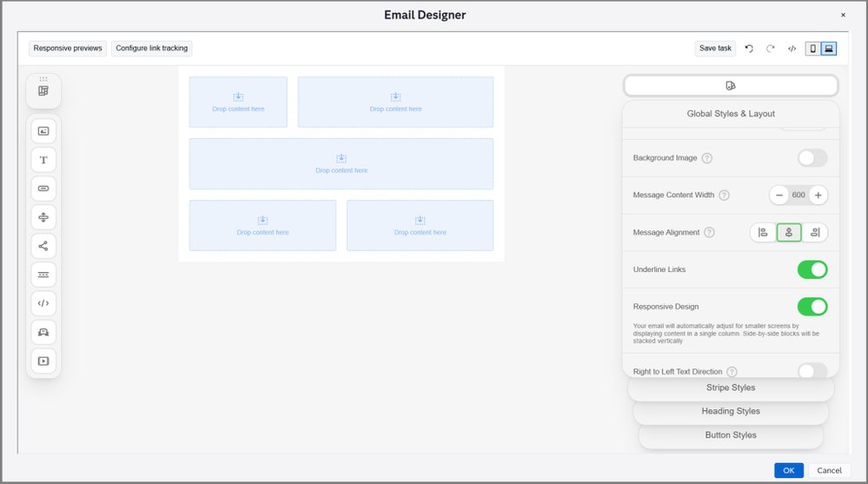
Task: Click the full-width middle drop content area
Action: point(341,164)
